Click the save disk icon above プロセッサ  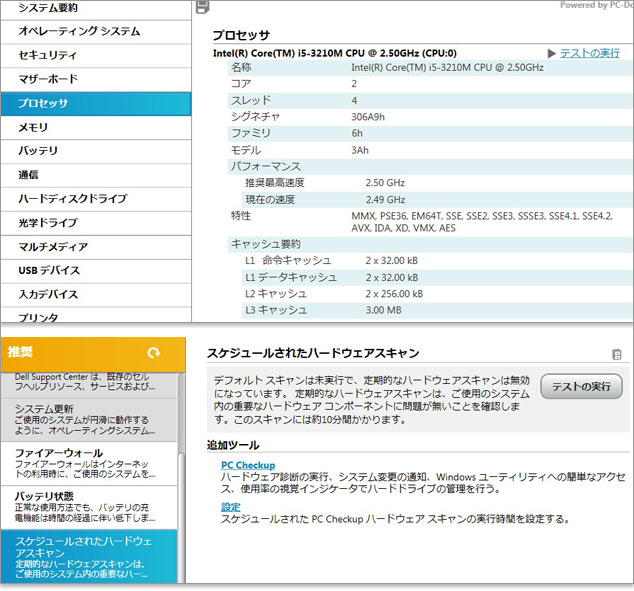click(x=203, y=7)
